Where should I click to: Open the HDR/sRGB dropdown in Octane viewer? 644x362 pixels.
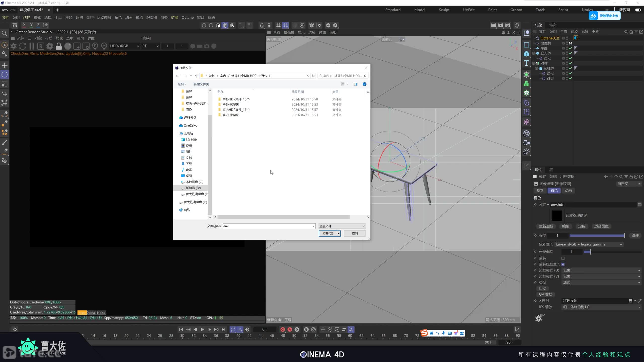click(x=125, y=46)
